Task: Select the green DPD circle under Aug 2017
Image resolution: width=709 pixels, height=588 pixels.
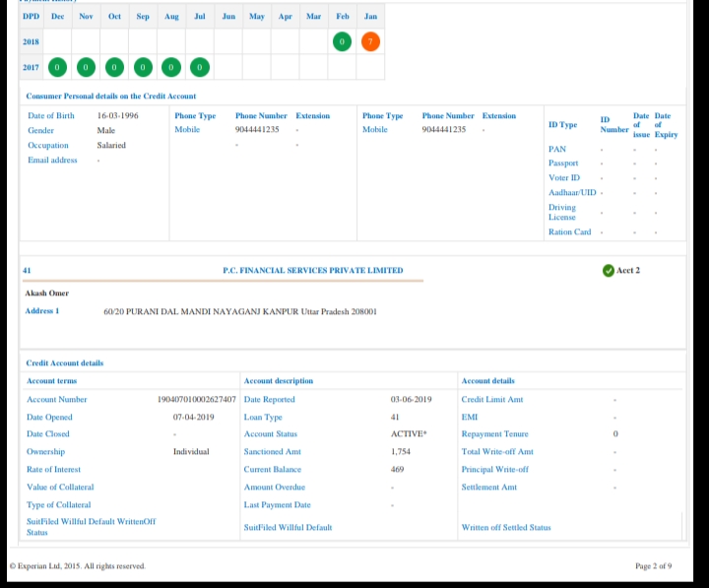Action: point(171,67)
